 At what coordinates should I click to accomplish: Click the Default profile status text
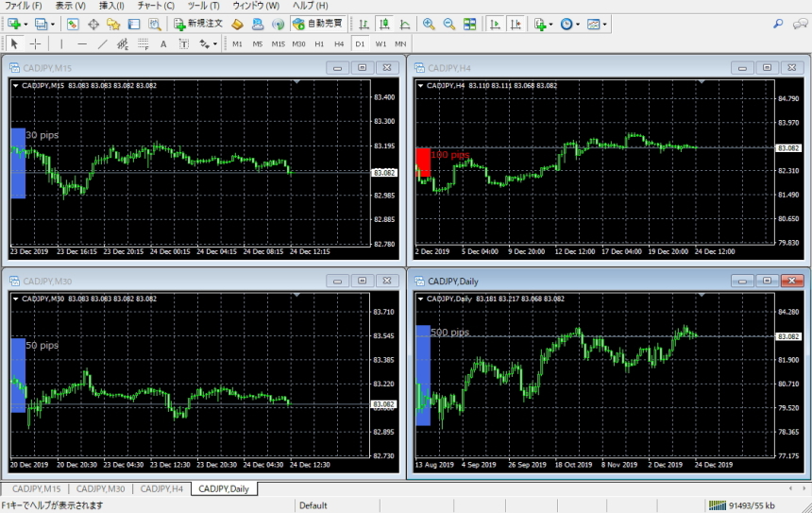tap(313, 505)
